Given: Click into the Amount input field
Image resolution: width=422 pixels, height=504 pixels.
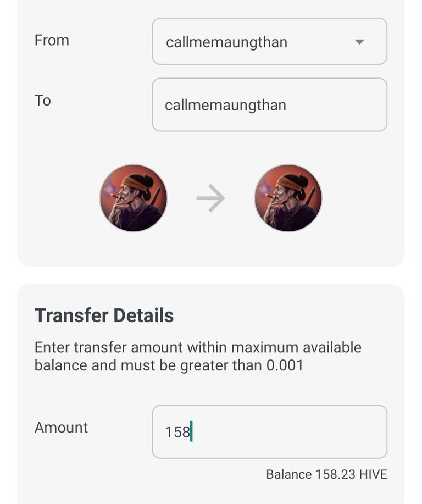Looking at the screenshot, I should (269, 432).
